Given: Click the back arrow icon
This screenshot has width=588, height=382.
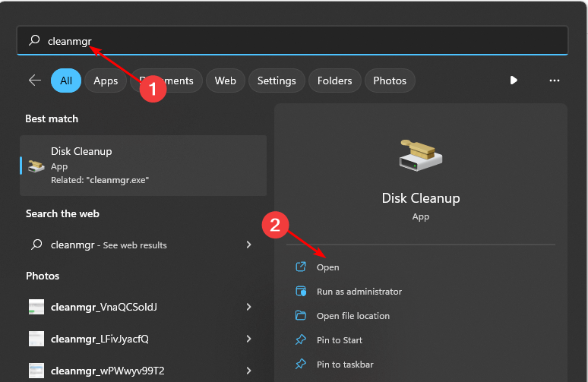Looking at the screenshot, I should [34, 81].
